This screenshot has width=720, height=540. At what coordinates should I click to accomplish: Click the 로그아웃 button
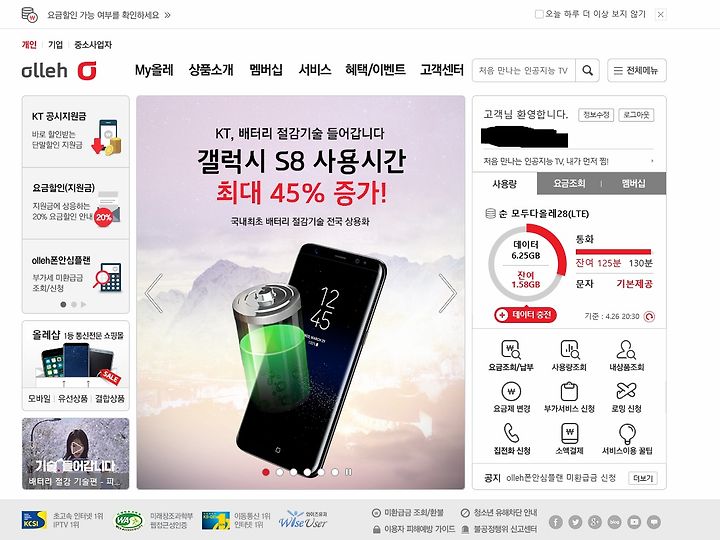pyautogui.click(x=636, y=115)
